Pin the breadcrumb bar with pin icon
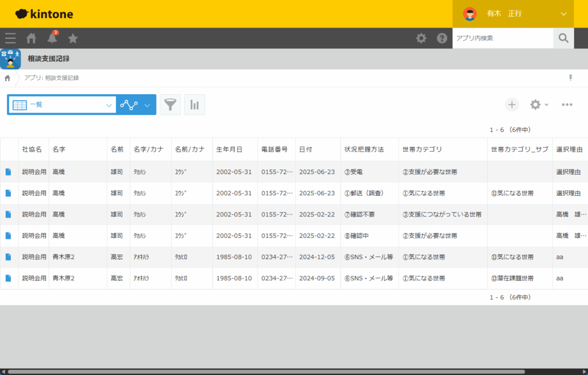The height and width of the screenshot is (375, 588). pos(570,78)
